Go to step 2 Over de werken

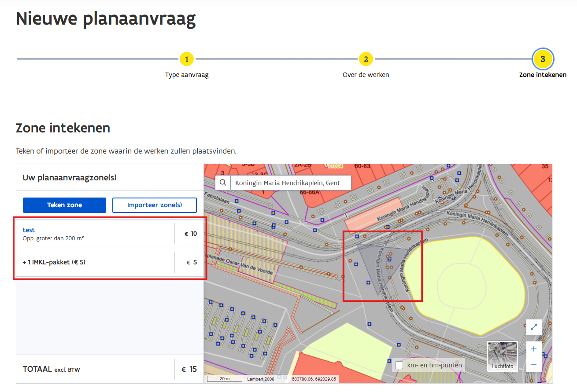point(366,59)
